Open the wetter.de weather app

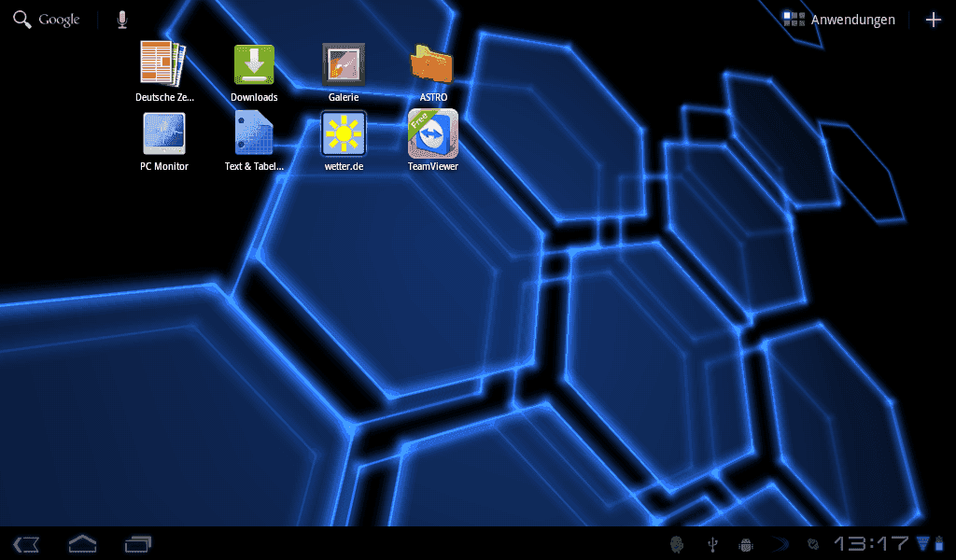tap(344, 140)
